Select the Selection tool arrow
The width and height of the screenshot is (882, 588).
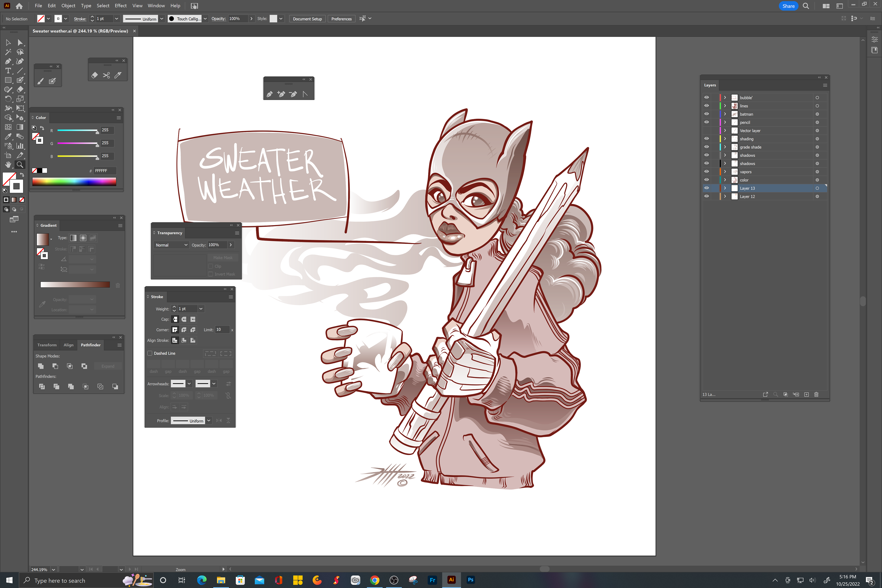point(8,43)
